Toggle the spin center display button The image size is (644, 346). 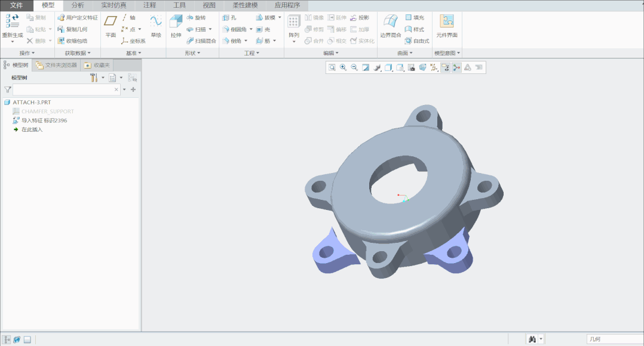coord(456,67)
